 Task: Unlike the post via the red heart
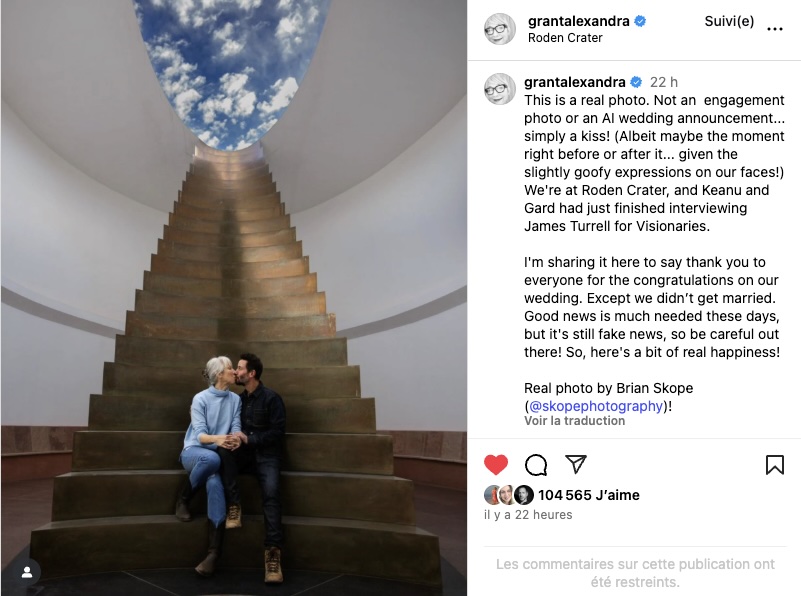pyautogui.click(x=496, y=465)
